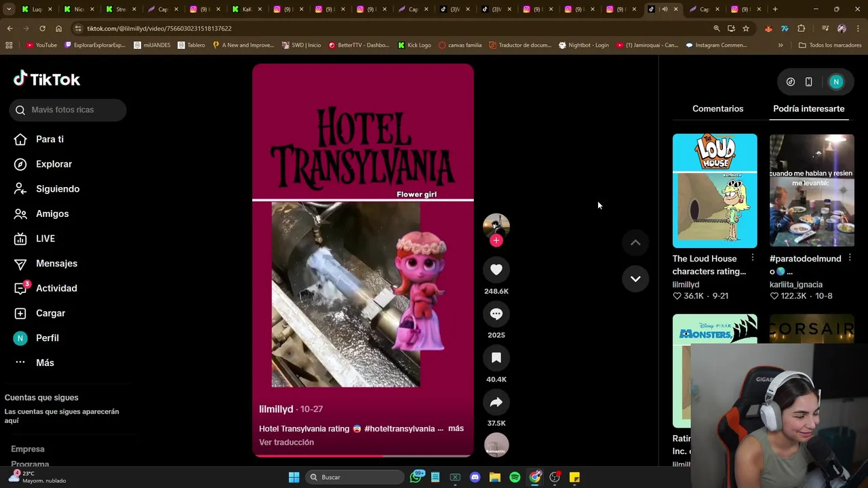Reload the page in Chrome
This screenshot has width=868, height=488.
[x=42, y=28]
